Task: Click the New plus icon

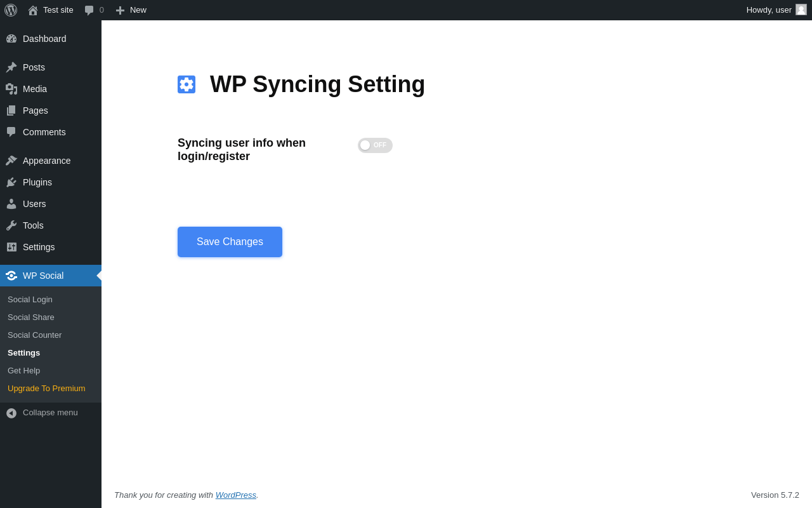Action: (x=120, y=10)
